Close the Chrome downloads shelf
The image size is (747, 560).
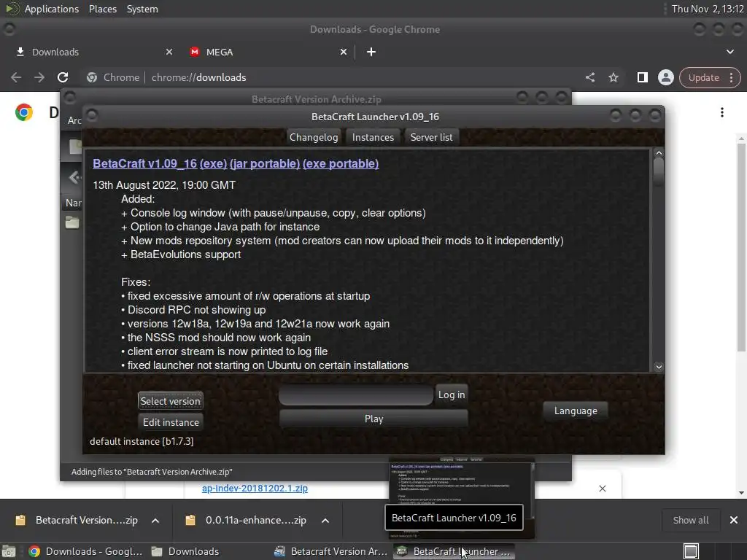[x=734, y=521]
